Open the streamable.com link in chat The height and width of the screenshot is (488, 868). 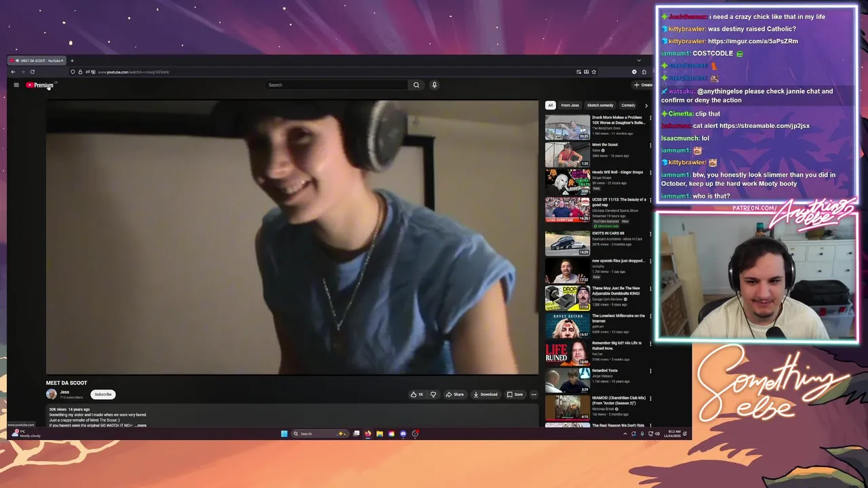point(764,126)
